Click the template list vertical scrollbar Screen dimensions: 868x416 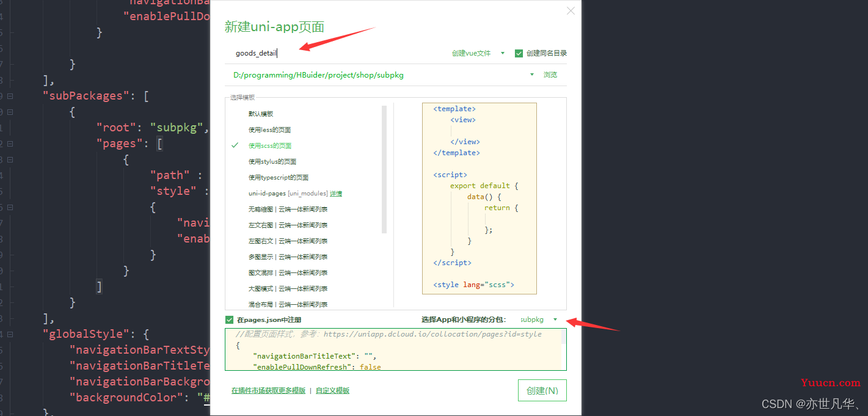click(384, 169)
